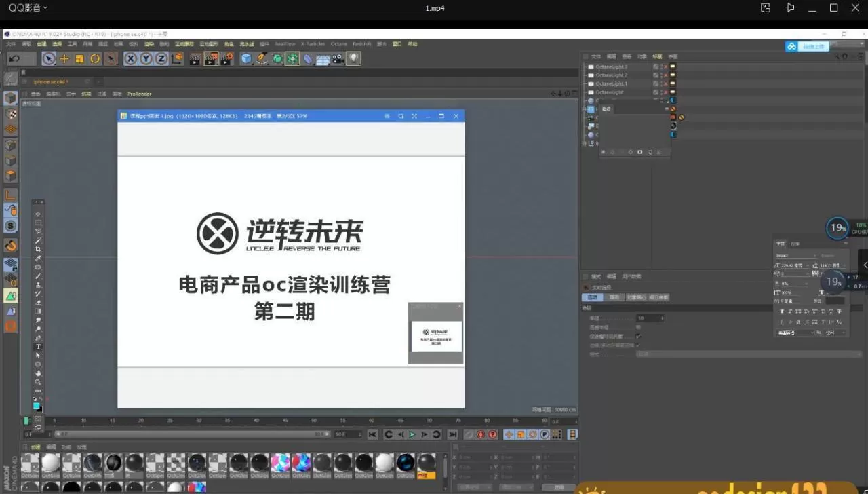Click the Undo arrow icon
Image resolution: width=868 pixels, height=494 pixels.
[14, 58]
